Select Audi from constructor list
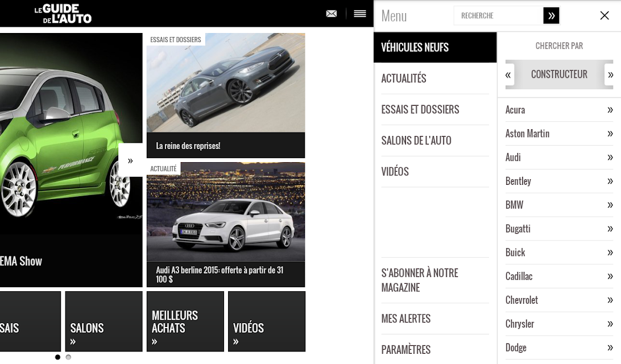This screenshot has width=621, height=364. 513,157
